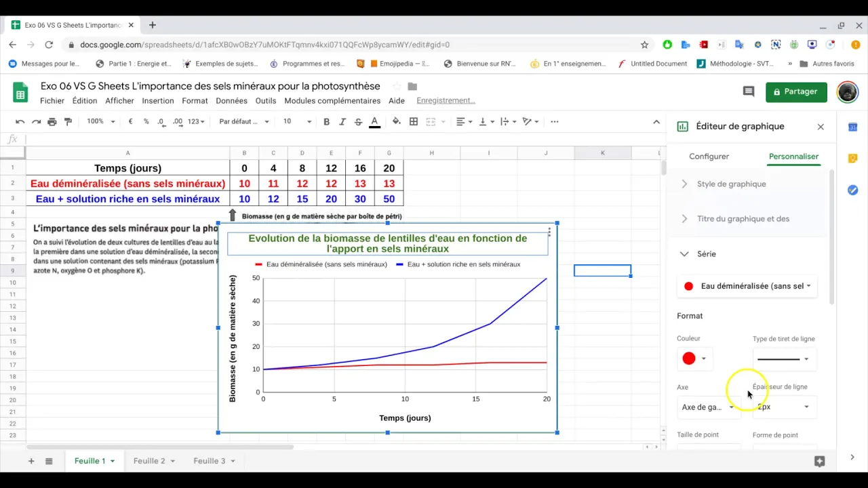Open the Fichier menu
The height and width of the screenshot is (488, 868).
(52, 101)
